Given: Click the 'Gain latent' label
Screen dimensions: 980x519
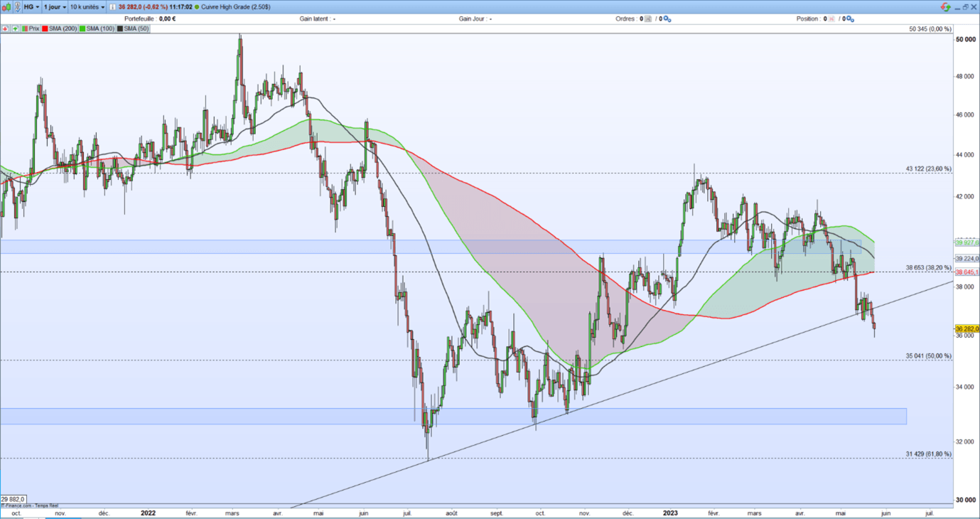Looking at the screenshot, I should click(x=315, y=19).
